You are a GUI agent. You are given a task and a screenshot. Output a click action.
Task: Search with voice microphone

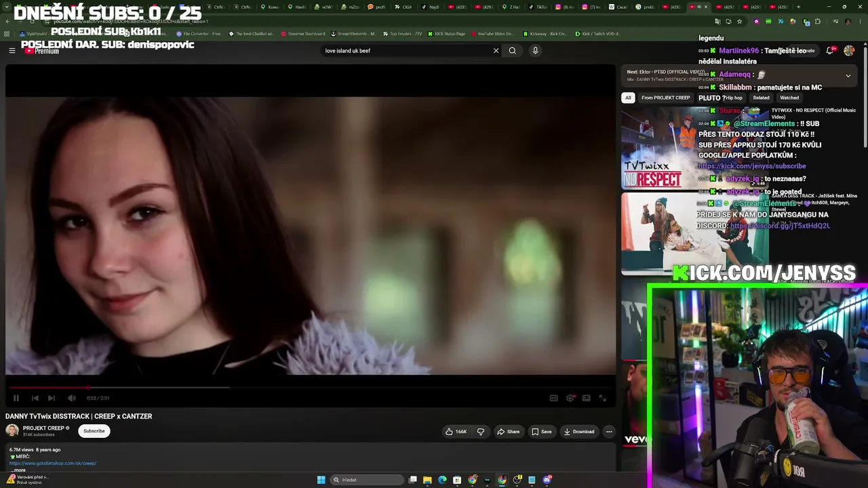point(535,51)
